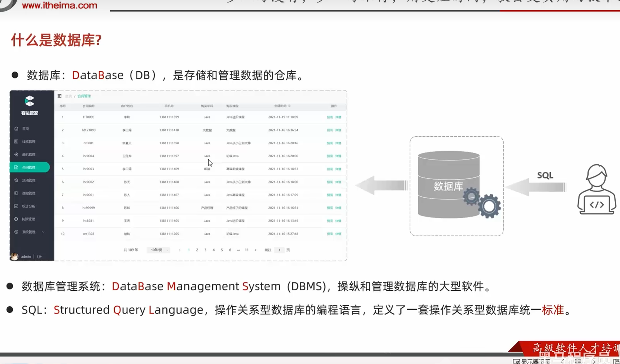Screen dimensions: 620x364
Task: Click 详情 link for row HT0090
Action: (338, 117)
